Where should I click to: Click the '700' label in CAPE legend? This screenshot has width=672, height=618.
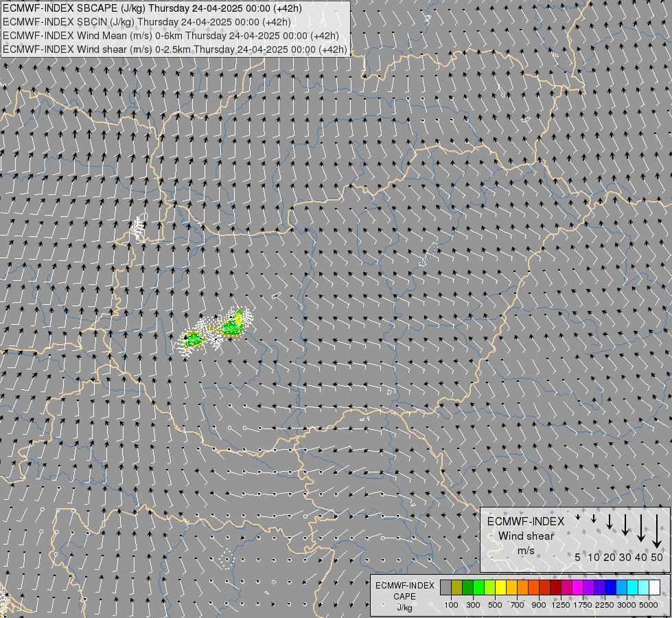518,605
